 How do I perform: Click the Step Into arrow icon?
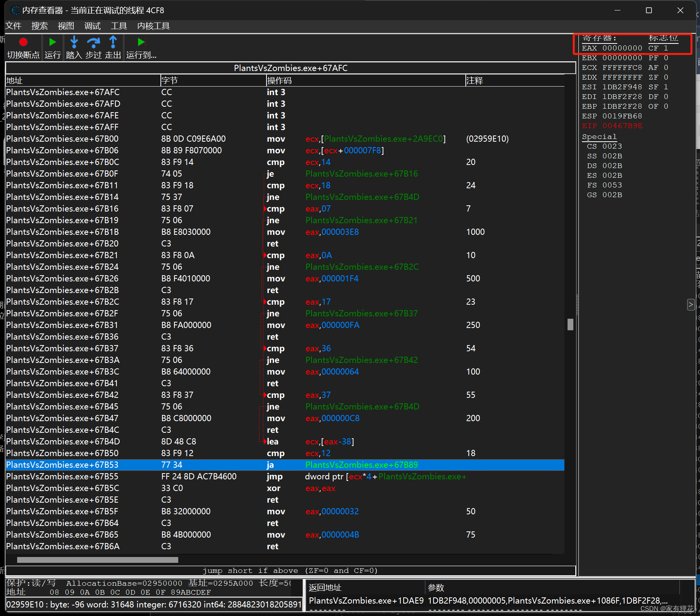74,42
